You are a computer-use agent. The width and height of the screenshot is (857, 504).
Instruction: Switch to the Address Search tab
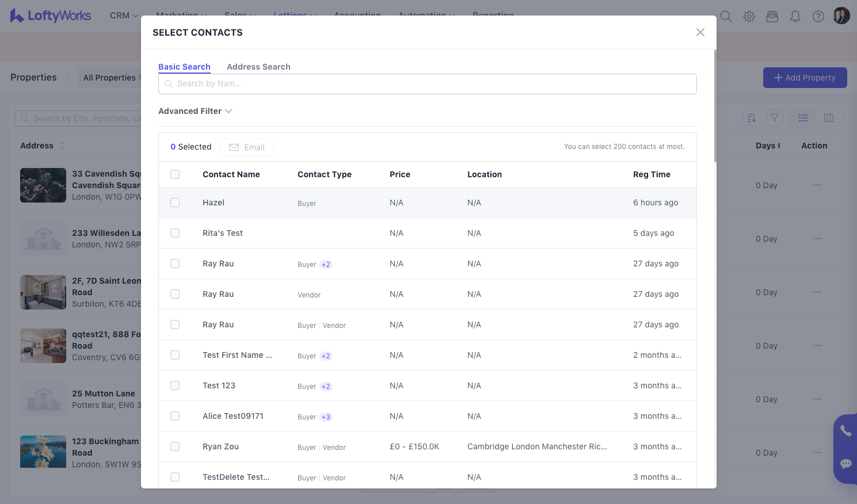point(258,67)
